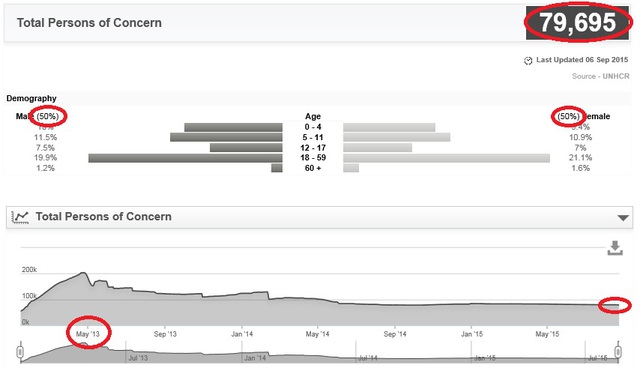Click the male 12 - 17 age bar
Image resolution: width=640 pixels, height=371 pixels.
246,148
